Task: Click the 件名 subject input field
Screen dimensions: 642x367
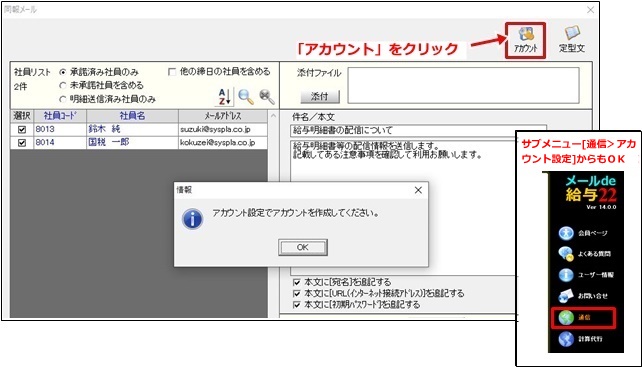Action: (418, 131)
